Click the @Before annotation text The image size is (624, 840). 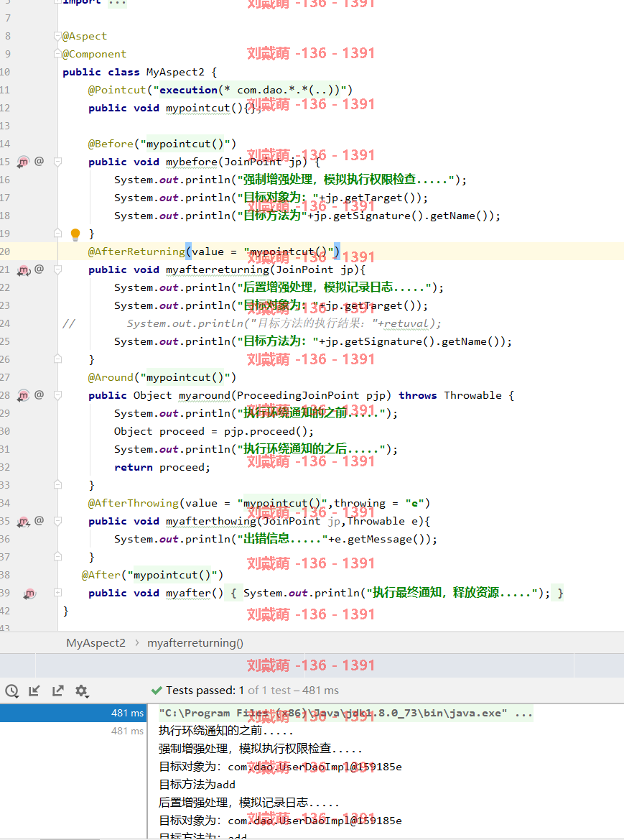[111, 144]
